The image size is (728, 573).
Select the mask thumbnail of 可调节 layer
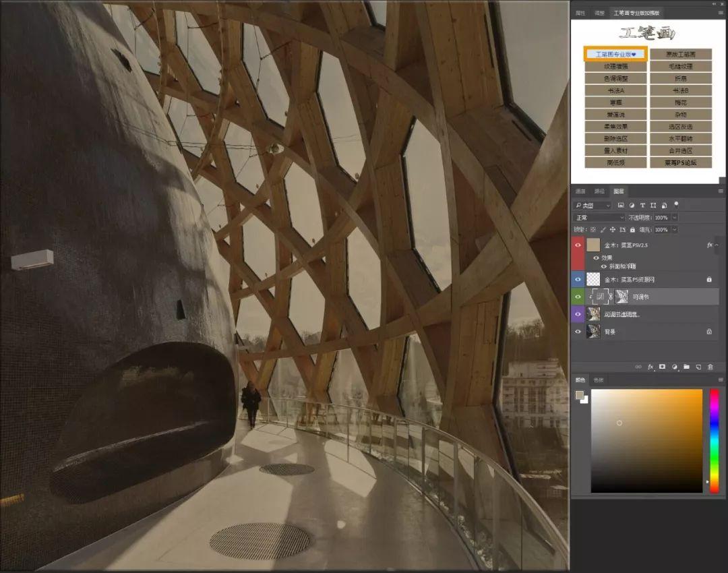[x=621, y=297]
